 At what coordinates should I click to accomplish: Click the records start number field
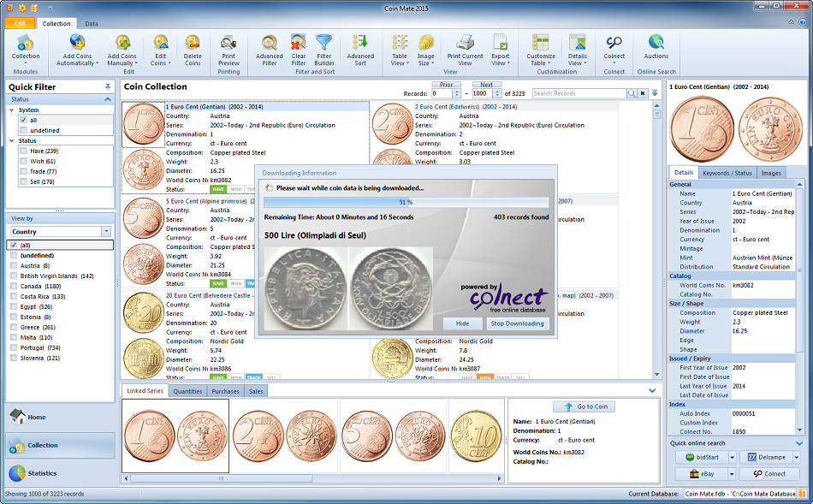click(x=442, y=93)
